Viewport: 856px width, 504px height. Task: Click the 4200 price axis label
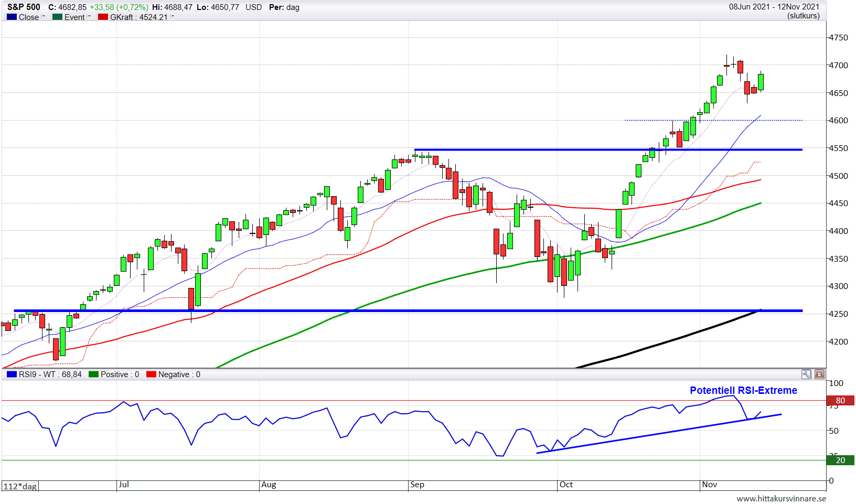pos(838,342)
